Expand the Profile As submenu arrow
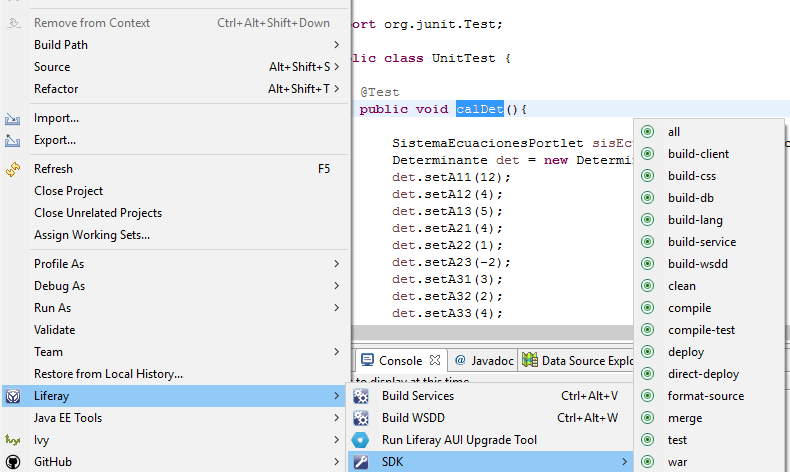790x472 pixels. pos(337,264)
